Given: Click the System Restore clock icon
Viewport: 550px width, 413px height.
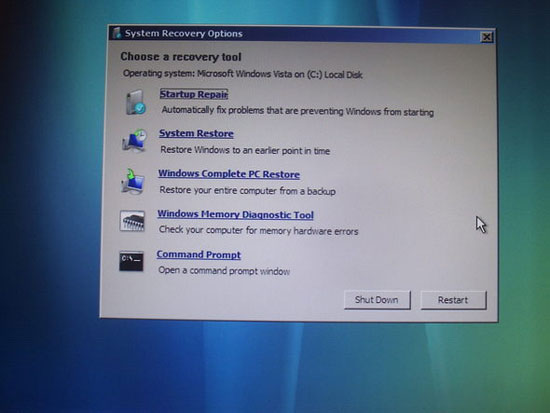Looking at the screenshot, I should (134, 140).
